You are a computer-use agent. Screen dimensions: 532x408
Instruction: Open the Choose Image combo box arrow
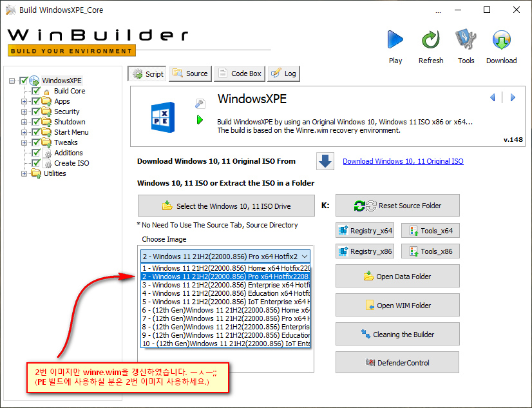tap(305, 257)
